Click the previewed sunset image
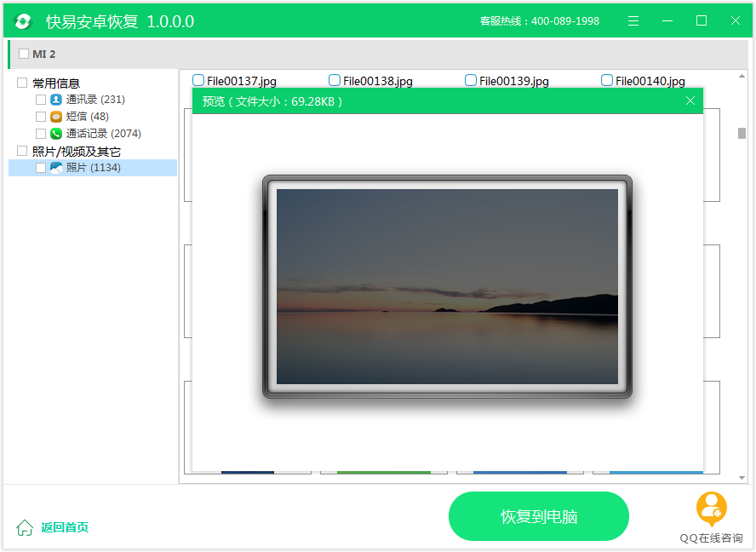 (x=447, y=286)
